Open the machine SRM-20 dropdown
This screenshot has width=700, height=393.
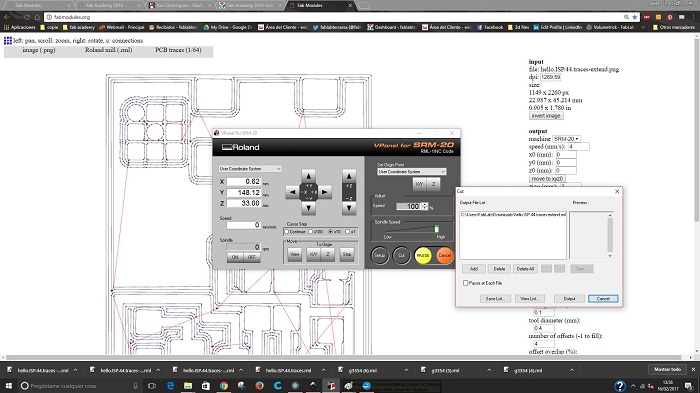(567, 139)
